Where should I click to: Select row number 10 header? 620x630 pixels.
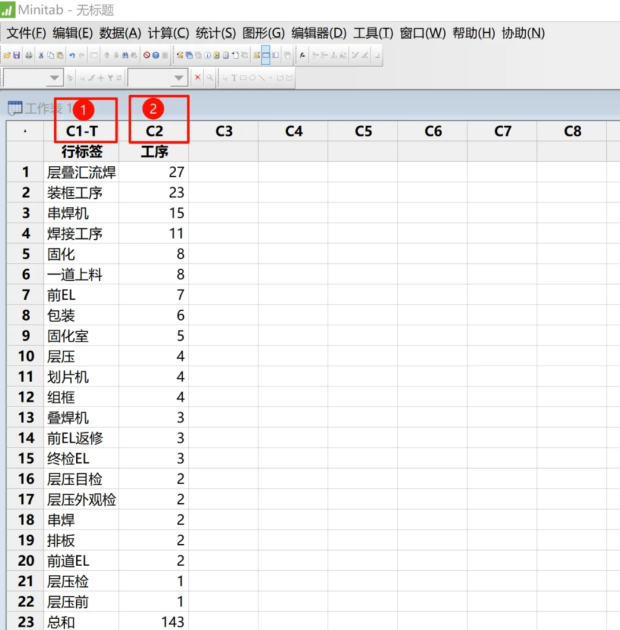tap(26, 356)
